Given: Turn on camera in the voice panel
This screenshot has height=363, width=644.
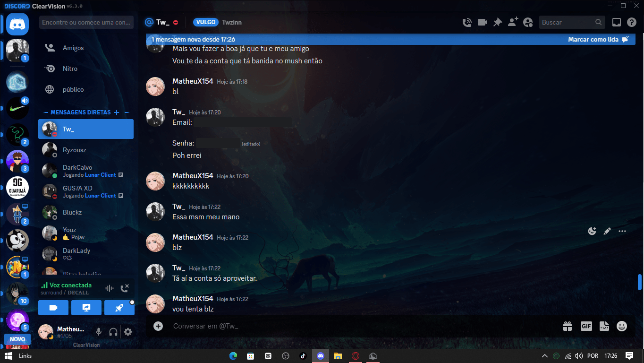Looking at the screenshot, I should click(x=53, y=308).
